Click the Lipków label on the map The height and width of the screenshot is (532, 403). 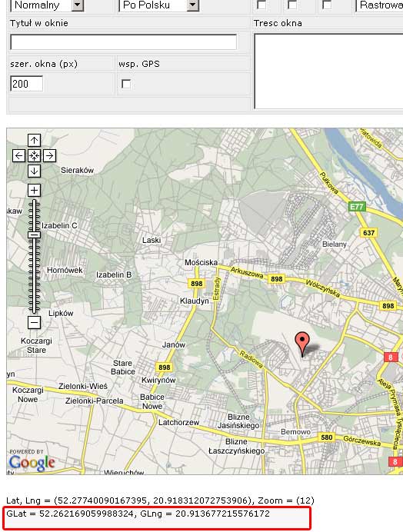[x=61, y=313]
